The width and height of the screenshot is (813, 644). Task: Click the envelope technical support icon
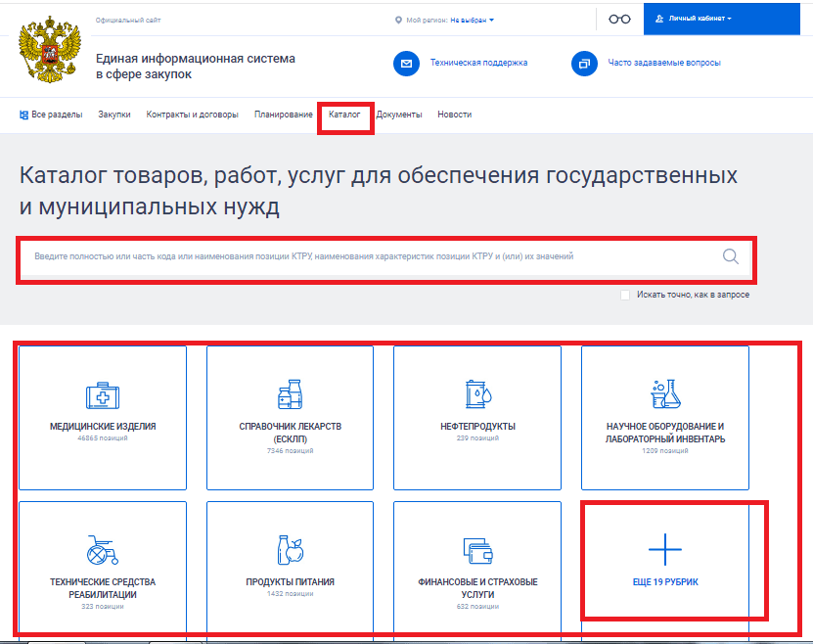click(407, 64)
